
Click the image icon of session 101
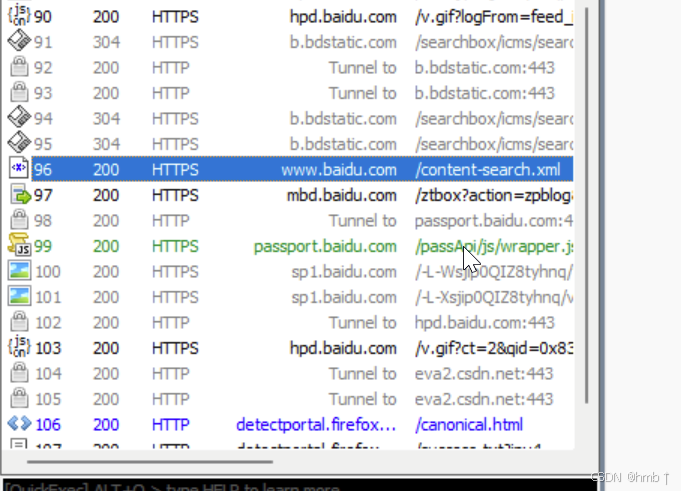(20, 297)
